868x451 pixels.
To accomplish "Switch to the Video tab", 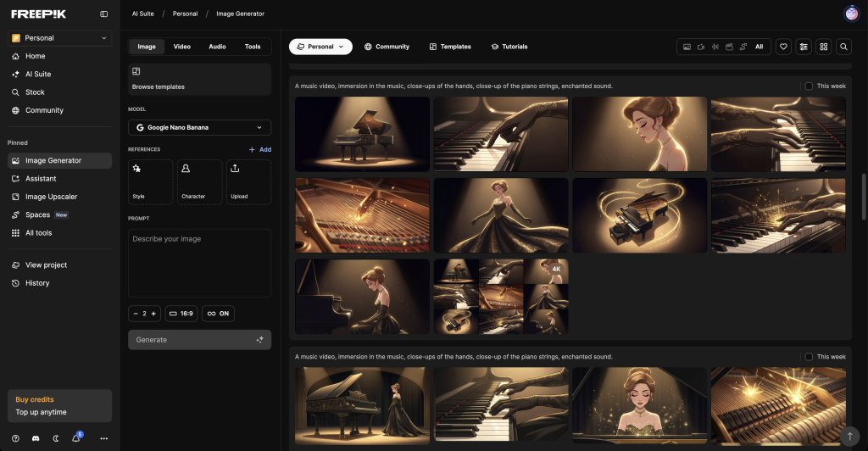I will [x=182, y=47].
